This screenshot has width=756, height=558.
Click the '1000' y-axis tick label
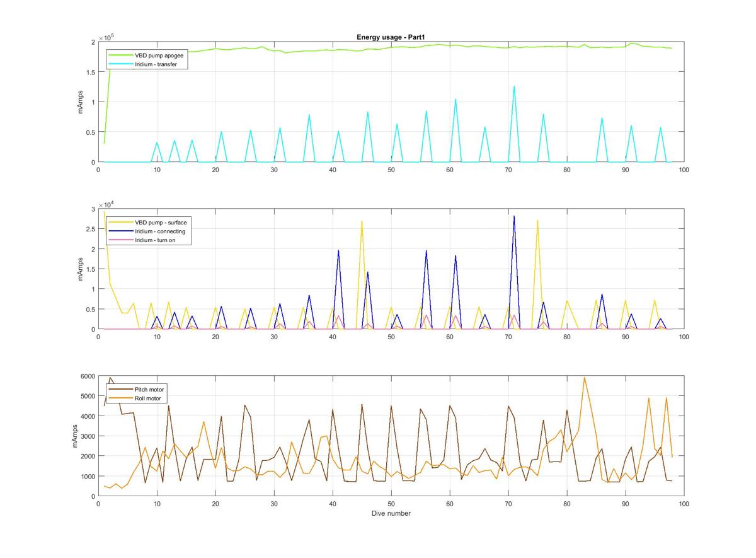(87, 477)
